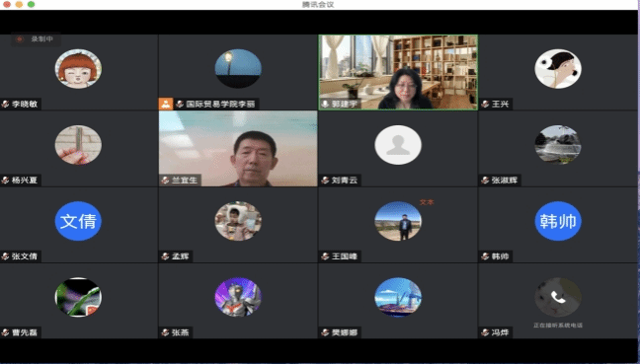640x364 pixels.
Task: Click the active microphone icon next to 郭建宇
Action: pyautogui.click(x=325, y=104)
